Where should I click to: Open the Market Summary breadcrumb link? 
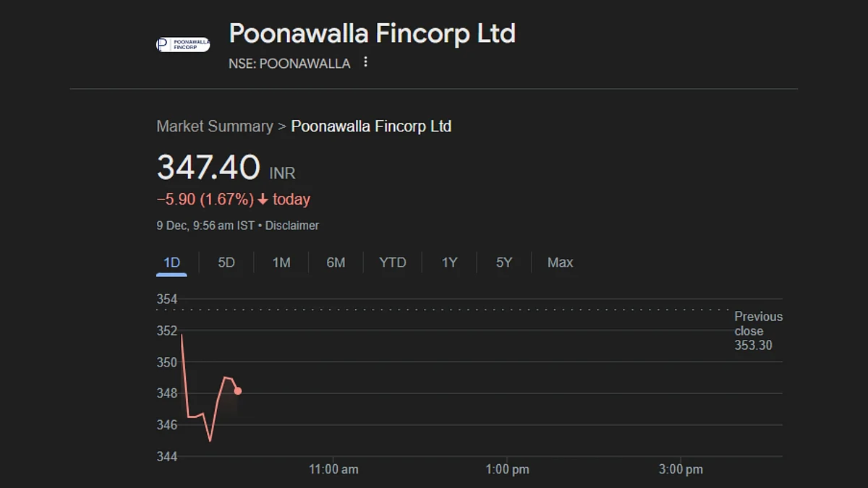pos(215,127)
